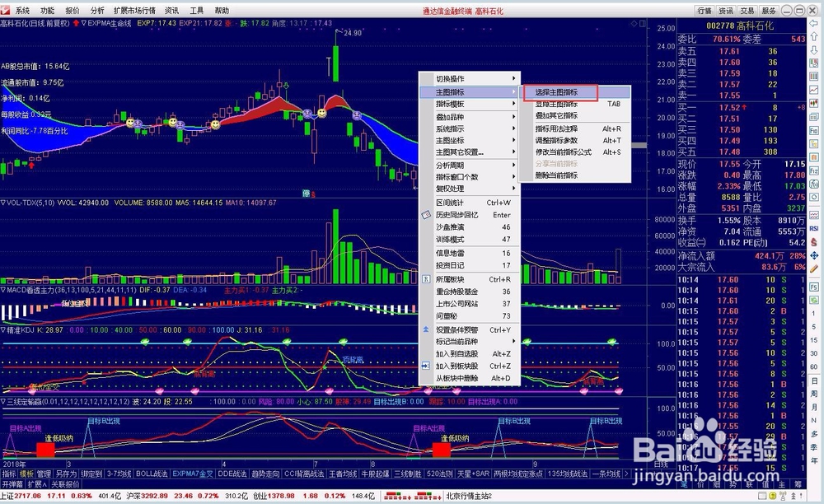This screenshot has height=504, width=824.
Task: Expand the 系统指示 submenu
Action: point(470,128)
